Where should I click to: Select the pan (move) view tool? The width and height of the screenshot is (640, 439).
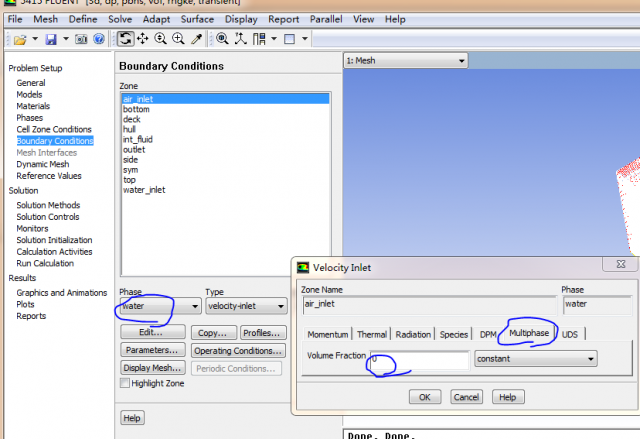(143, 39)
